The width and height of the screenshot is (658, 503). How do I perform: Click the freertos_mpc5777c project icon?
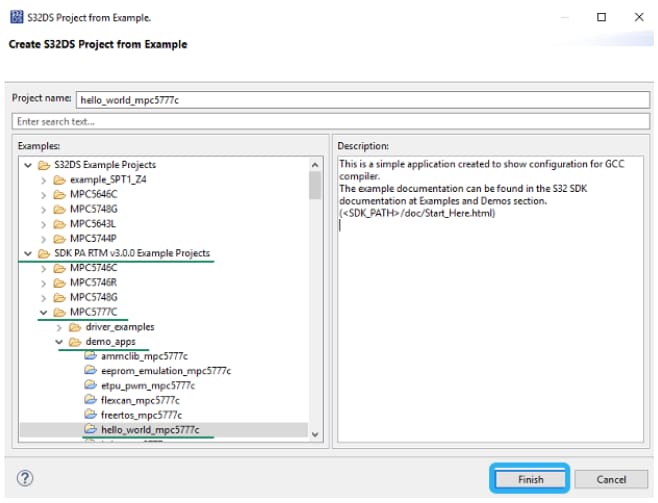pyautogui.click(x=91, y=414)
